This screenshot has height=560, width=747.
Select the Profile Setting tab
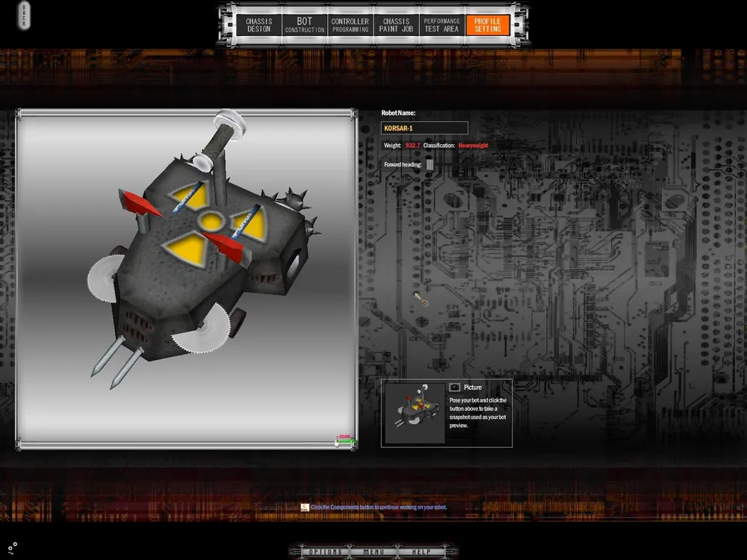pos(487,25)
